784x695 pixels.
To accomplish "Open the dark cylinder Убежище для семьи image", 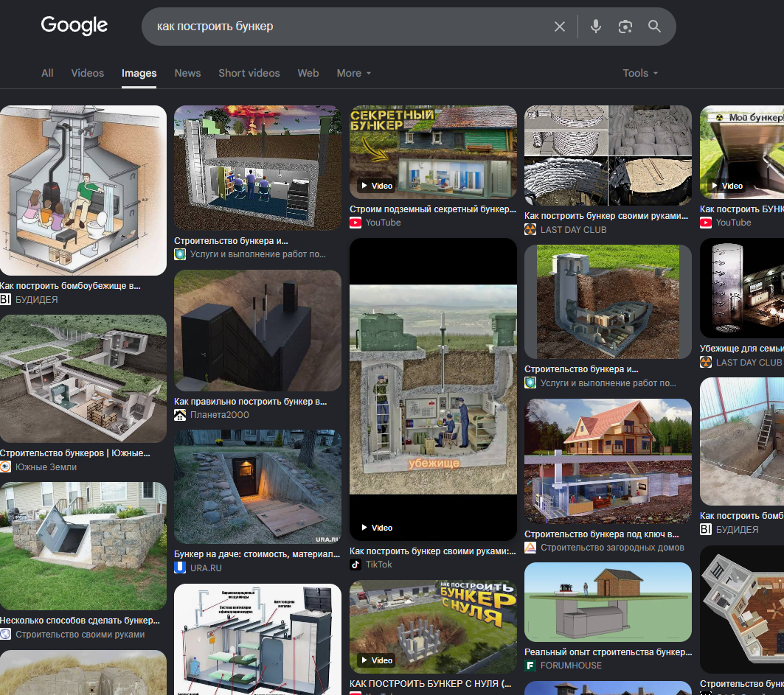I will pos(742,287).
